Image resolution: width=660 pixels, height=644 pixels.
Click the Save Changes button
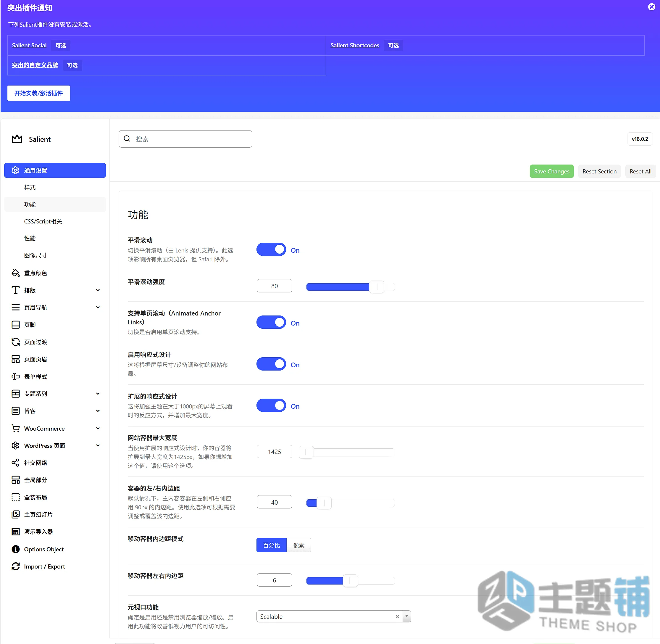[x=551, y=171]
